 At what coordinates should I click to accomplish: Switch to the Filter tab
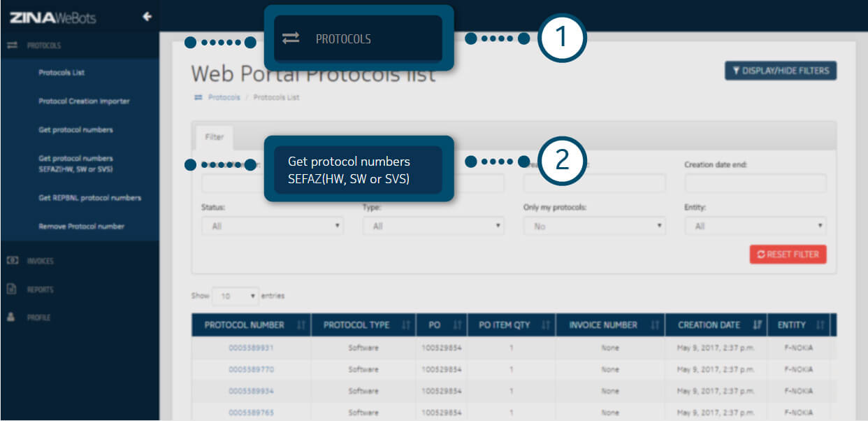tap(214, 137)
